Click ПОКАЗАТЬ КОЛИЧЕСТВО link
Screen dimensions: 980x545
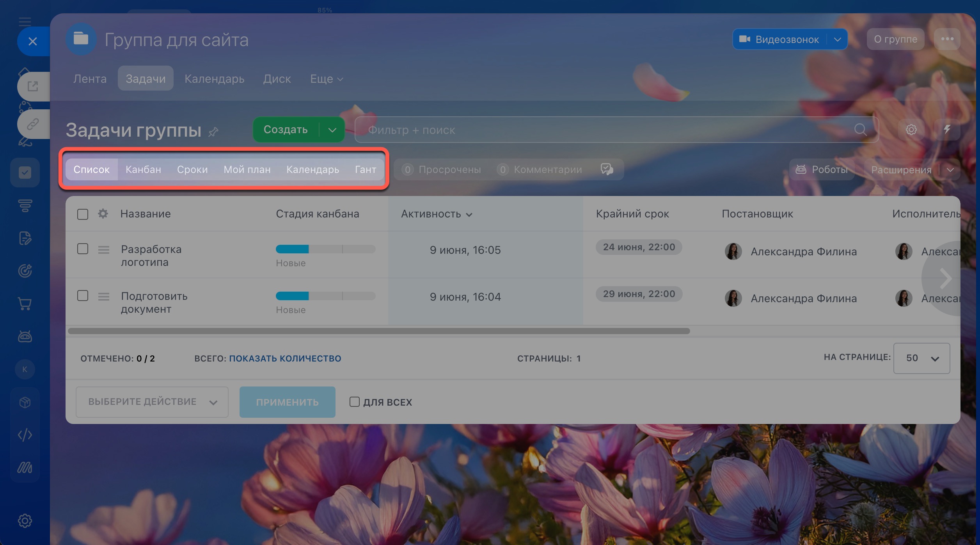(285, 358)
